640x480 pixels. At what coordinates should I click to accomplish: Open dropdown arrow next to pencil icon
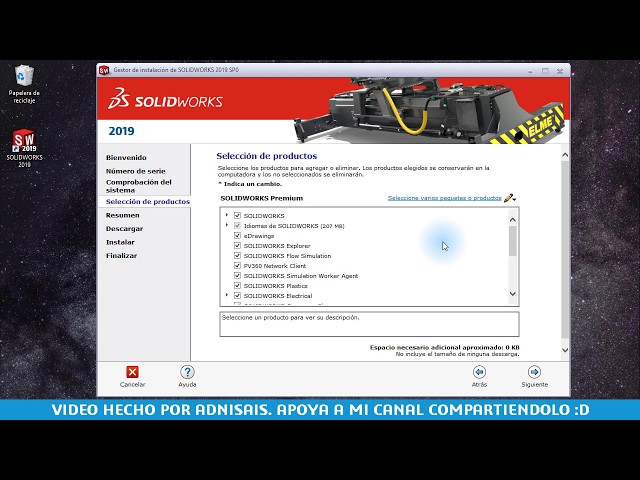click(515, 199)
